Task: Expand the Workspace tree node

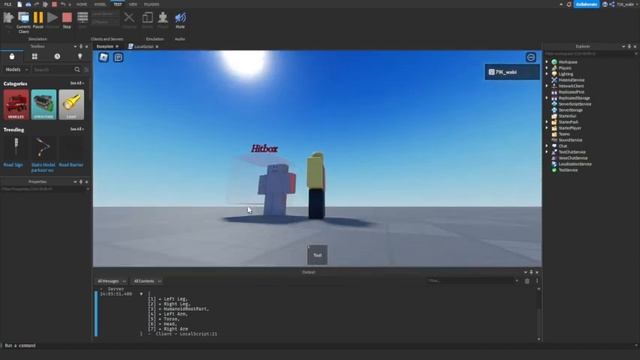Action: click(547, 62)
